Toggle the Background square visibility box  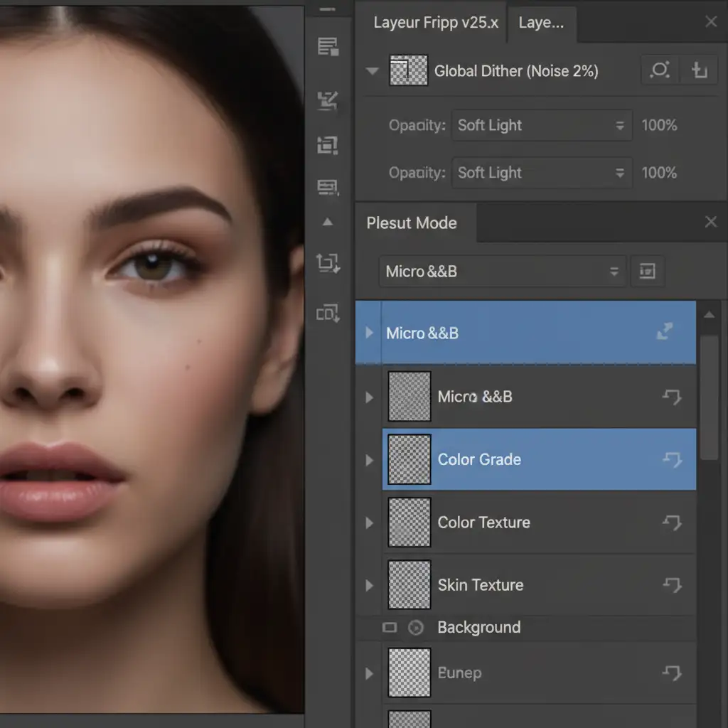point(389,627)
